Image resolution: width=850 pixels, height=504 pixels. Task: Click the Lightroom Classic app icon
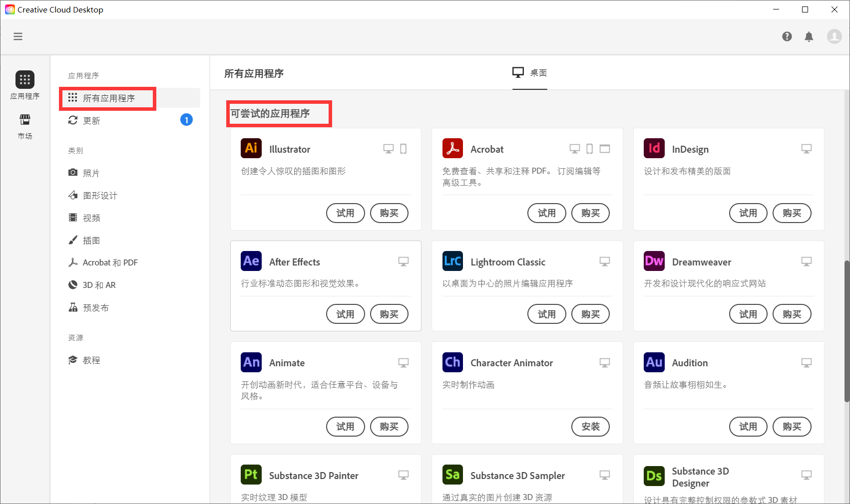[x=452, y=261]
